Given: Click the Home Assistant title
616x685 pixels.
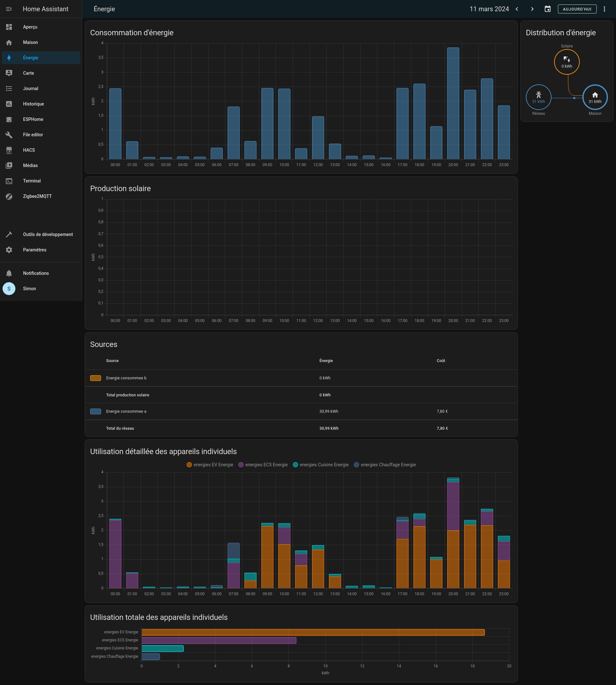Looking at the screenshot, I should pos(45,9).
